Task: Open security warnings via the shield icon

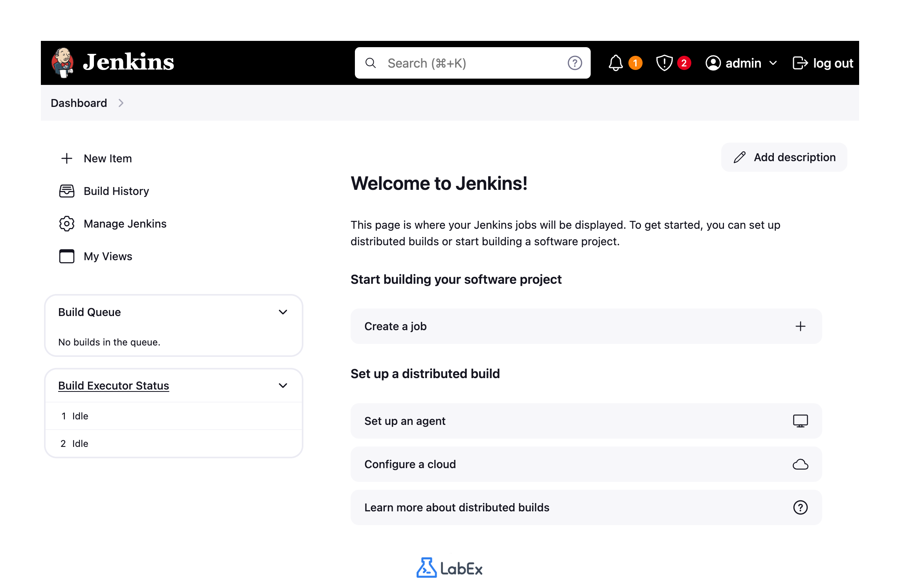Action: tap(664, 62)
